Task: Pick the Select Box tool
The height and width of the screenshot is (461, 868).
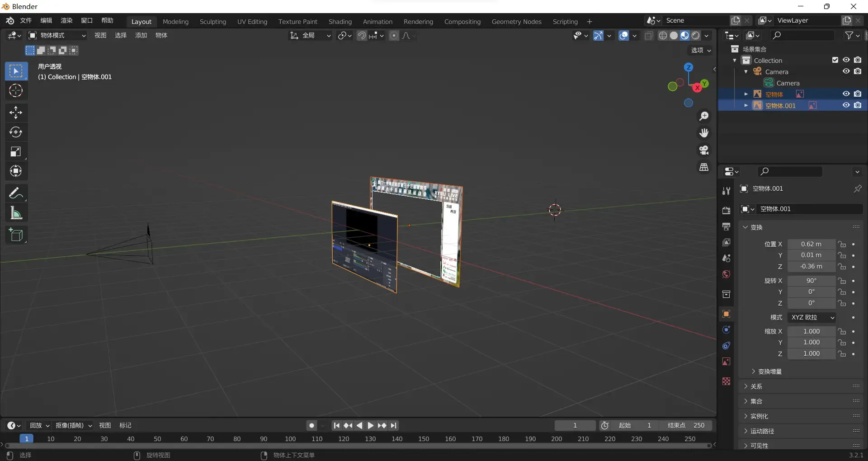Action: click(16, 71)
